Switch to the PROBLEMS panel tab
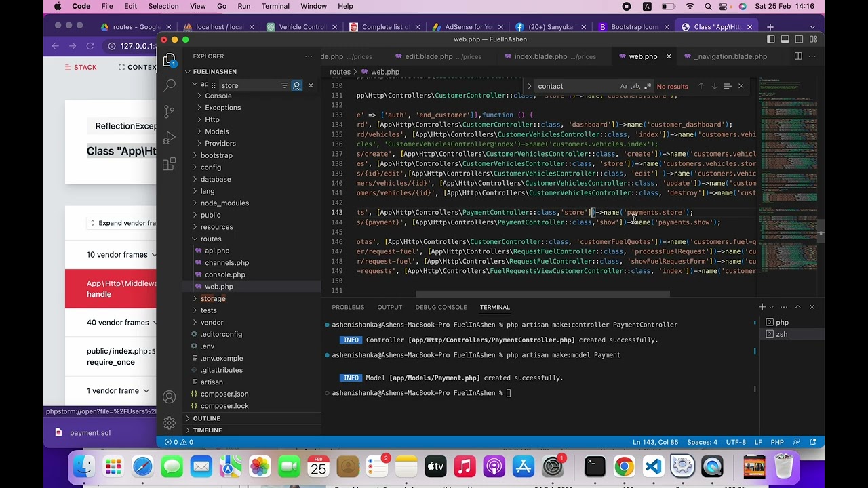Image resolution: width=868 pixels, height=488 pixels. click(348, 307)
